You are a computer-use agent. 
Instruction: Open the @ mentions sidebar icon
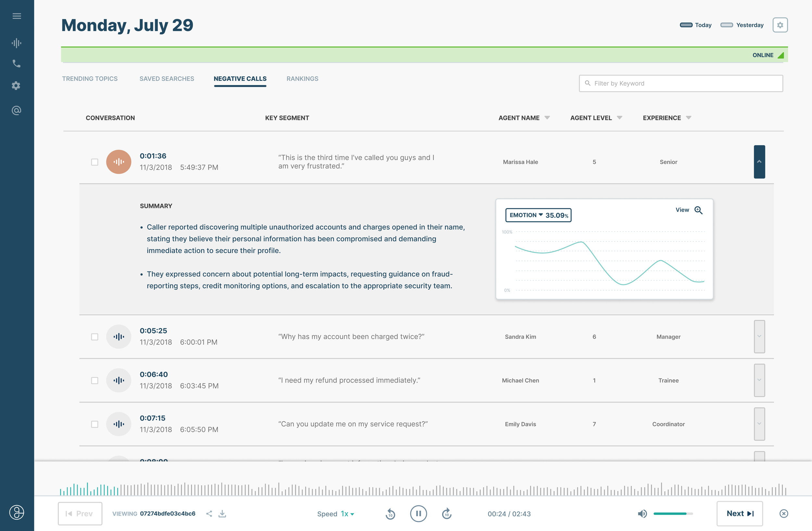pyautogui.click(x=16, y=110)
